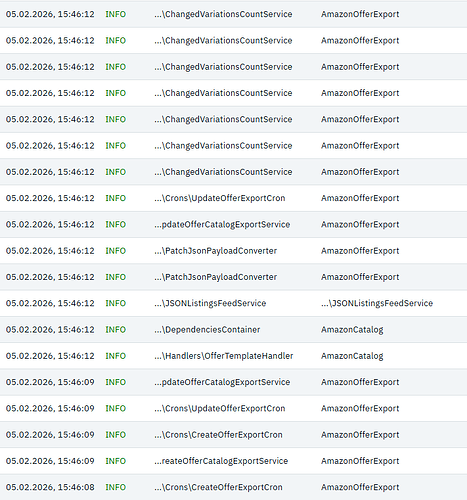Open the 15:46:09 '...pdateOfferCatalogExportService' entry

pyautogui.click(x=222, y=382)
